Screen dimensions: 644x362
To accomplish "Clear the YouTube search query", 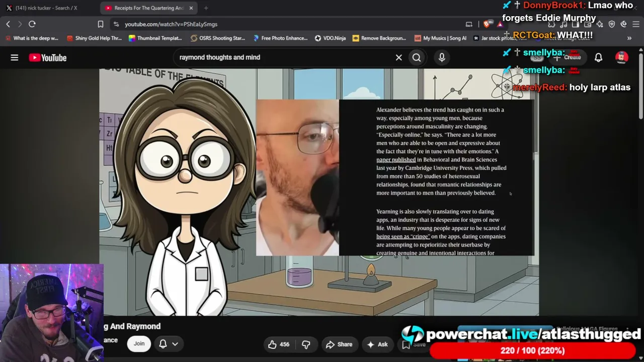I will coord(399,57).
